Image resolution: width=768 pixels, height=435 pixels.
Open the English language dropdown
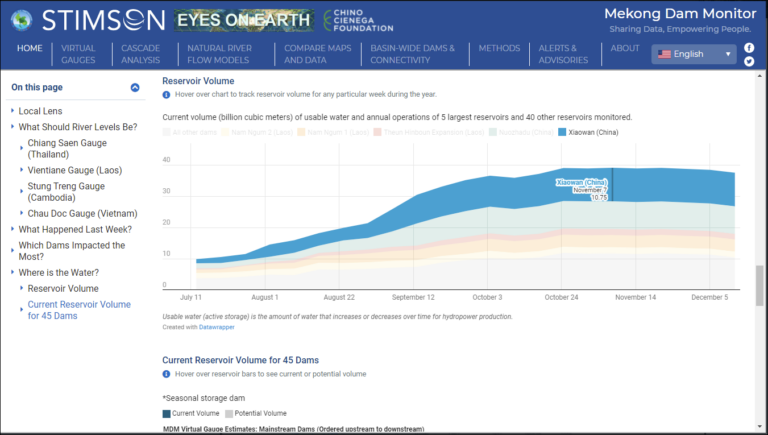pos(694,54)
